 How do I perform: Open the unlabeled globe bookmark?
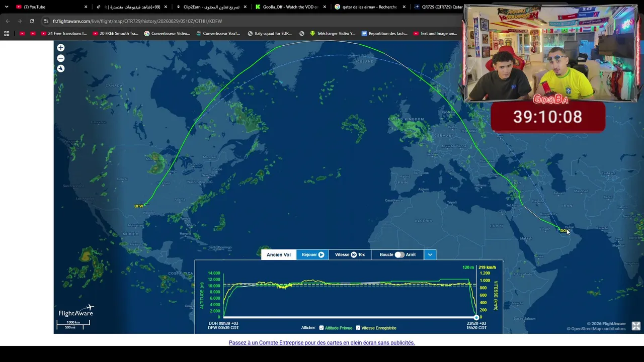(302, 34)
